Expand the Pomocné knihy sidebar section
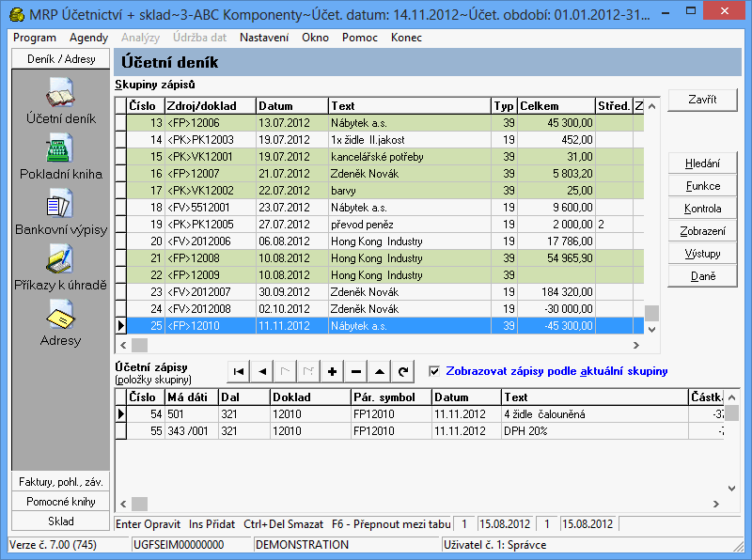Image resolution: width=752 pixels, height=560 pixels. coord(60,502)
